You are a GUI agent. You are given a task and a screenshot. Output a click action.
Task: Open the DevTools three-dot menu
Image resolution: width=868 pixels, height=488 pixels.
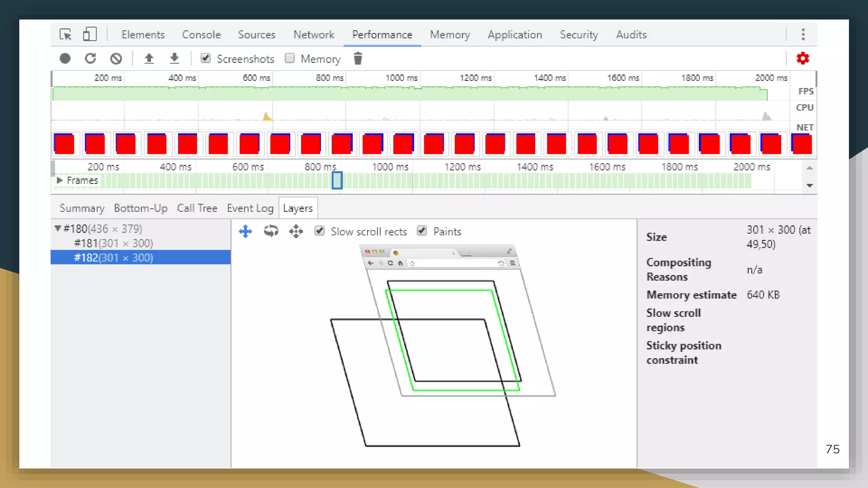click(x=803, y=34)
